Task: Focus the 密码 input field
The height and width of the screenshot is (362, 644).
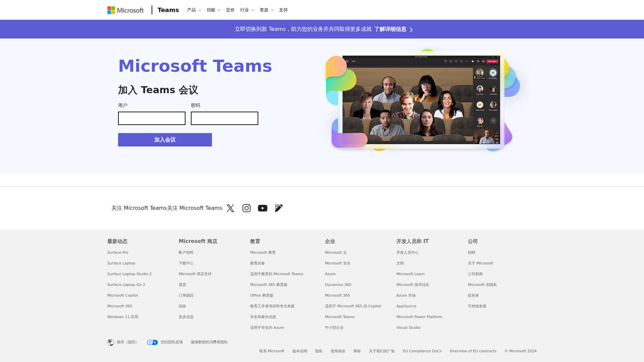Action: tap(224, 118)
